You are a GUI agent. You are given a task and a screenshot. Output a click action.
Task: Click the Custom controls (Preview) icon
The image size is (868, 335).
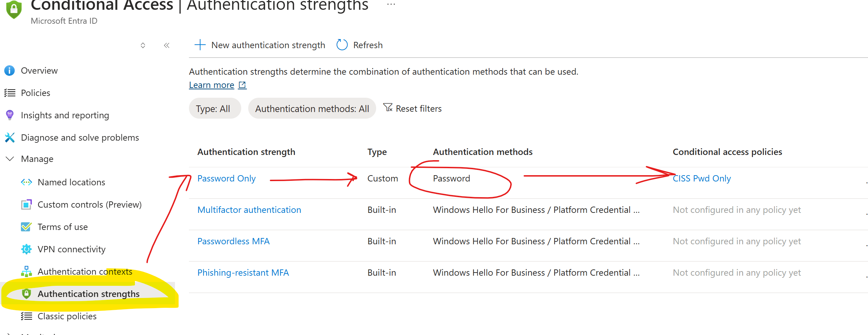click(x=26, y=204)
